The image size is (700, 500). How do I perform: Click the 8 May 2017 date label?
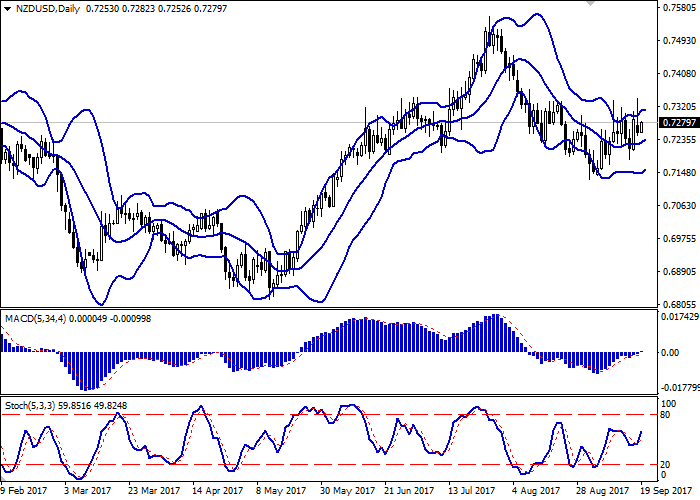coord(279,491)
